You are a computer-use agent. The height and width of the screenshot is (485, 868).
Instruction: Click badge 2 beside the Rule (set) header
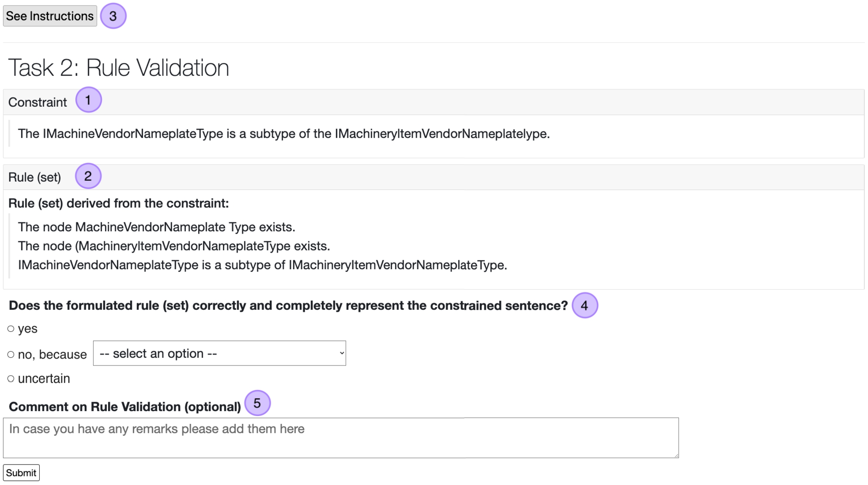click(88, 176)
